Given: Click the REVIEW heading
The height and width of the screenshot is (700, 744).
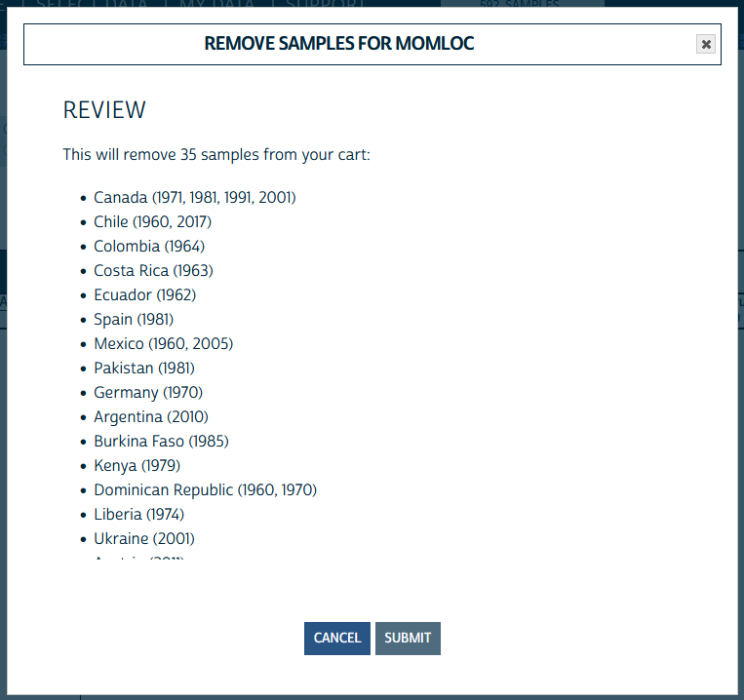Looking at the screenshot, I should 104,110.
